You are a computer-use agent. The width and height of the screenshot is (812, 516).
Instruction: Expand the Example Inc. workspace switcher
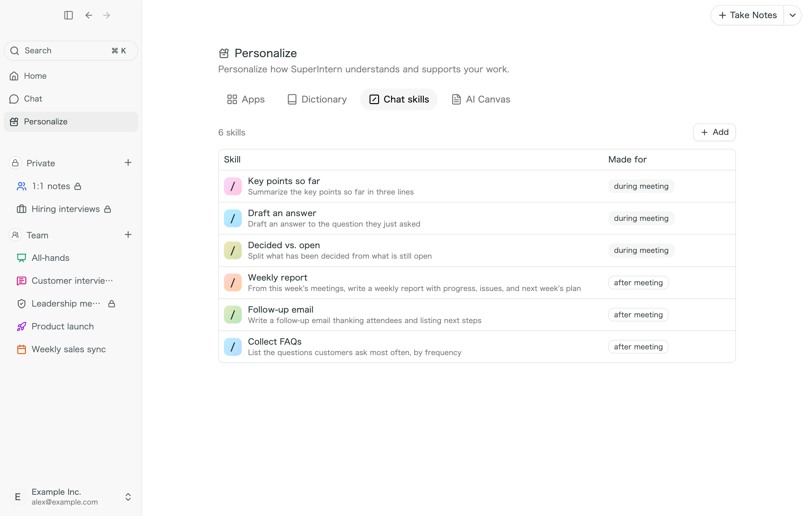coord(128,497)
